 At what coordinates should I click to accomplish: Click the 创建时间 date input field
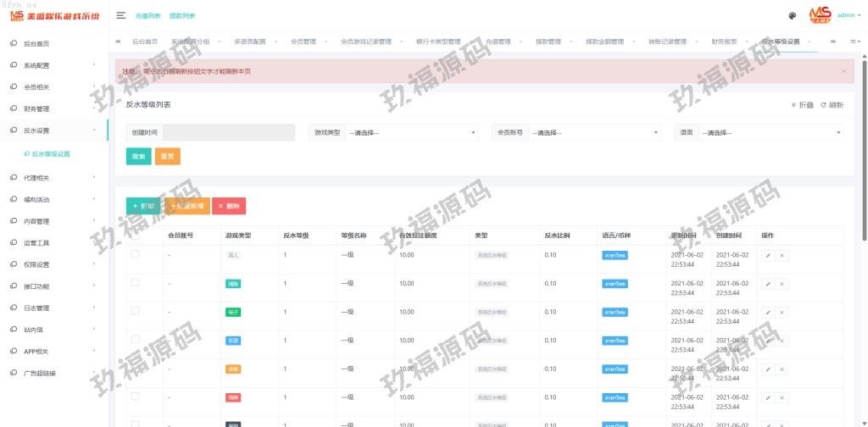[228, 133]
